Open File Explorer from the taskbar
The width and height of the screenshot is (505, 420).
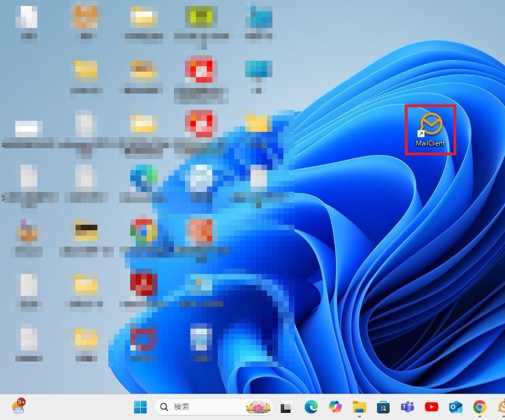359,407
